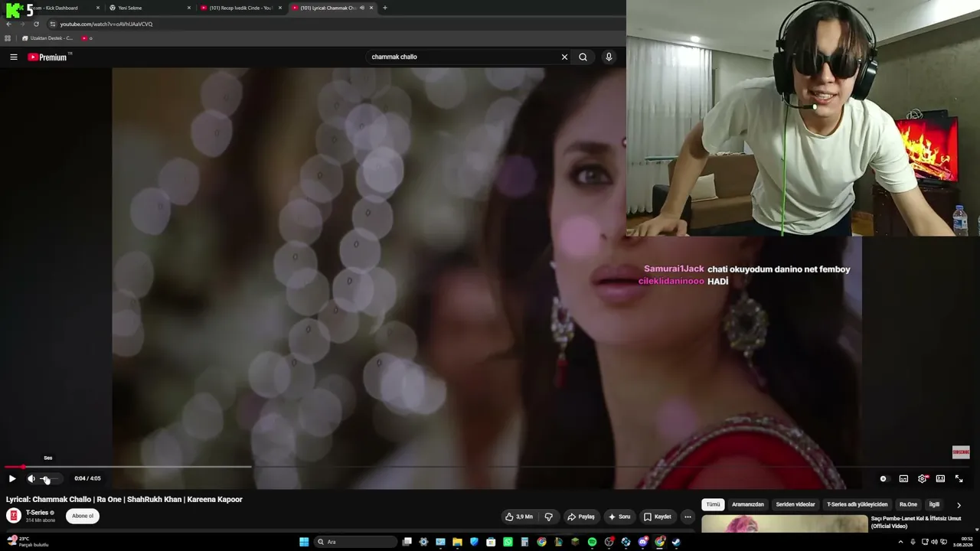
Task: Click the Paylaş share button
Action: pos(581,517)
